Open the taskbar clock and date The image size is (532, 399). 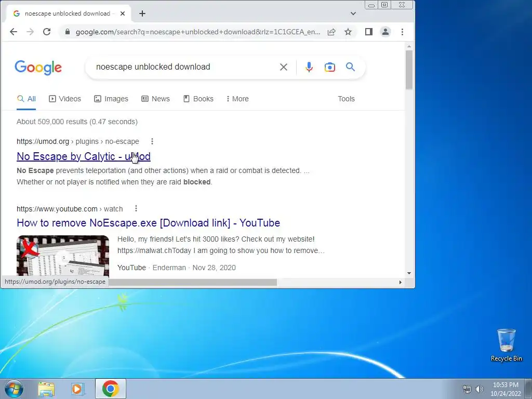point(506,389)
